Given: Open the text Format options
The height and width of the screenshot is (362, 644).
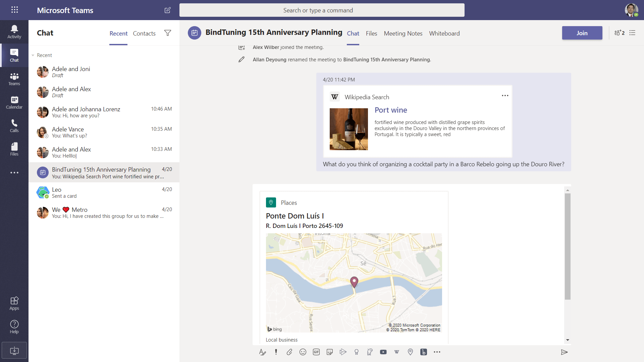Looking at the screenshot, I should click(263, 352).
